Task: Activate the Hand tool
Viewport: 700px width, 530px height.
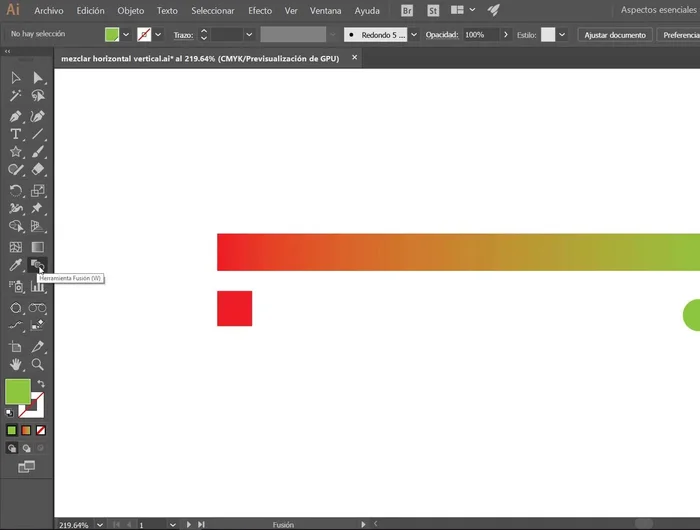Action: [16, 365]
